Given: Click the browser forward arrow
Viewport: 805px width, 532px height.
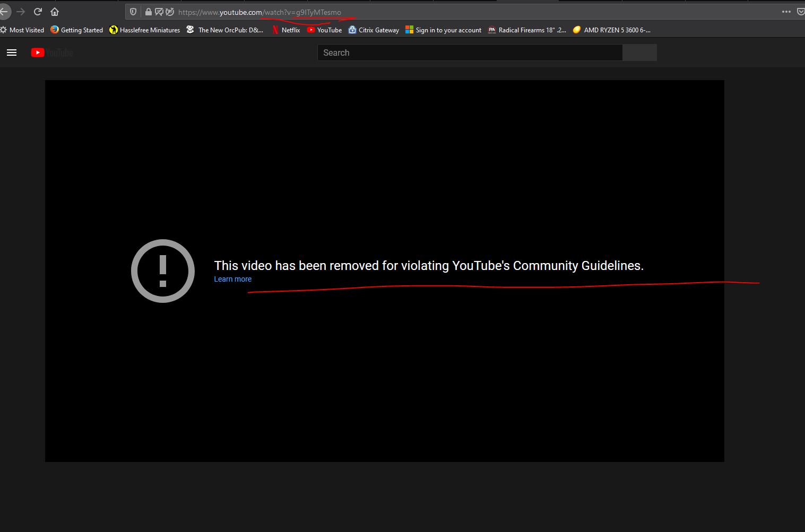Looking at the screenshot, I should point(21,12).
